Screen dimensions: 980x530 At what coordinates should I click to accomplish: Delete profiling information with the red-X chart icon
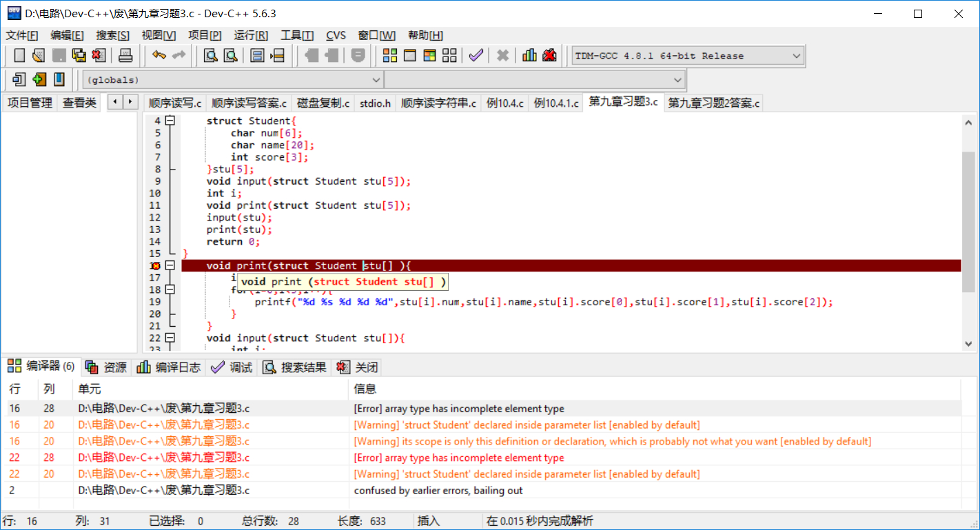pyautogui.click(x=549, y=56)
